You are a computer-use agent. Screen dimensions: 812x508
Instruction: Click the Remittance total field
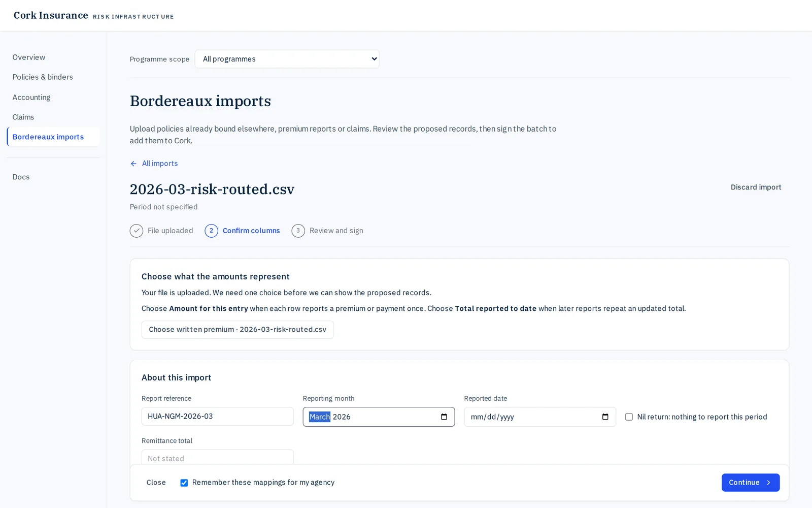(218, 458)
